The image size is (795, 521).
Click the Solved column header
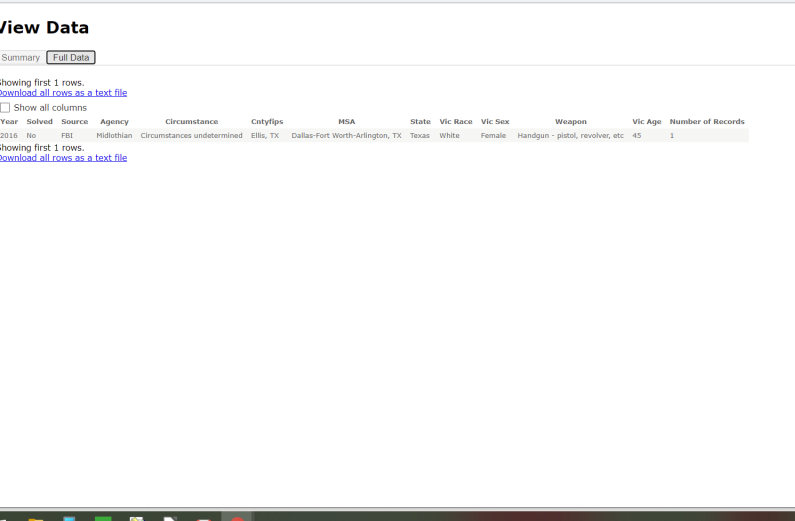pos(40,122)
